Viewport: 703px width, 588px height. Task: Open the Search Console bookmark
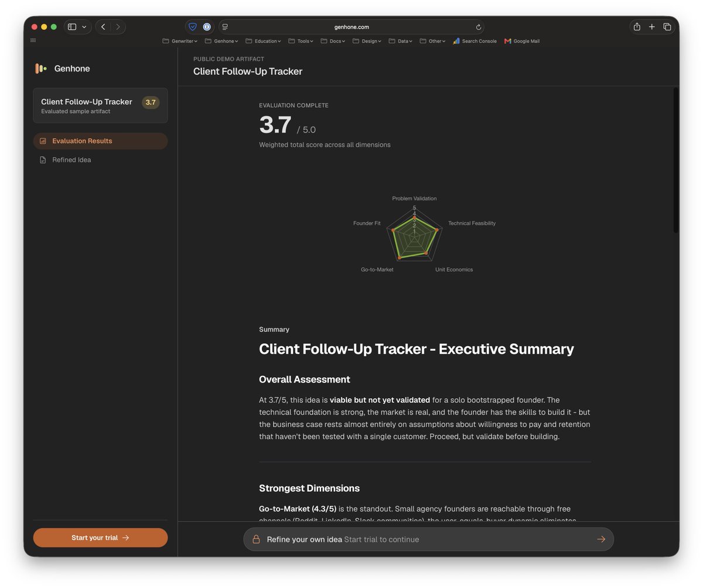pos(475,41)
